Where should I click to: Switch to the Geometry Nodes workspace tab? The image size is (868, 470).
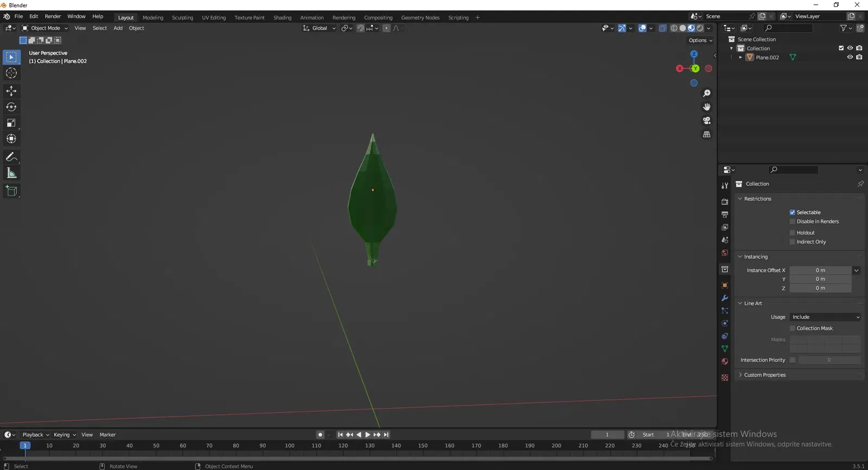(420, 17)
